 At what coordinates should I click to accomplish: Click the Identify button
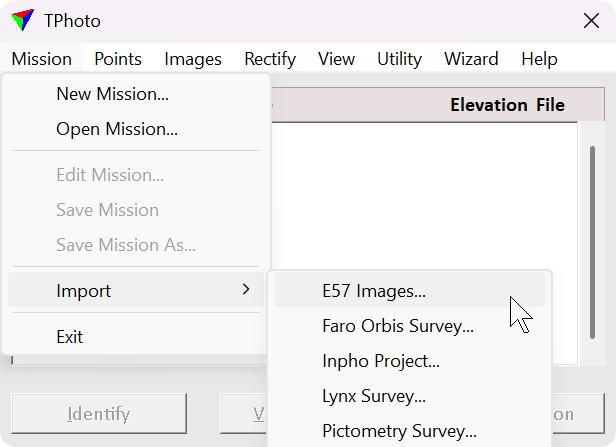pyautogui.click(x=99, y=414)
